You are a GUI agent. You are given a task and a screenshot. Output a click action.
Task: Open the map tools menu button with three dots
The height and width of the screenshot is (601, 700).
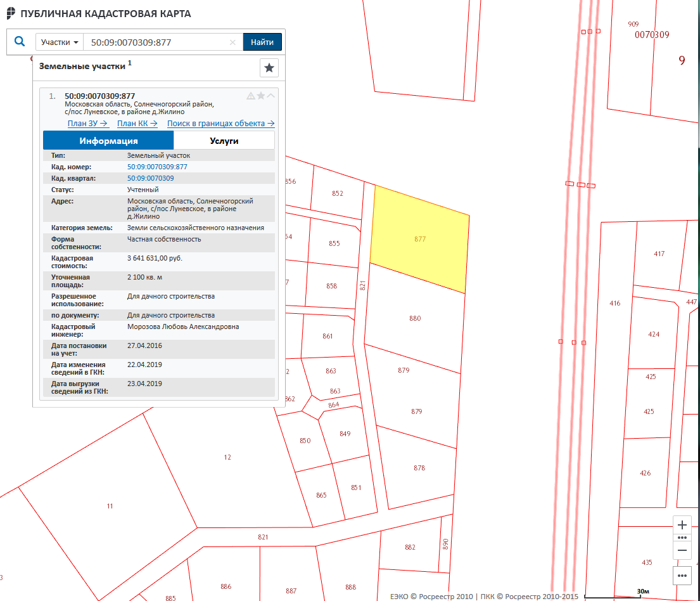click(x=682, y=576)
